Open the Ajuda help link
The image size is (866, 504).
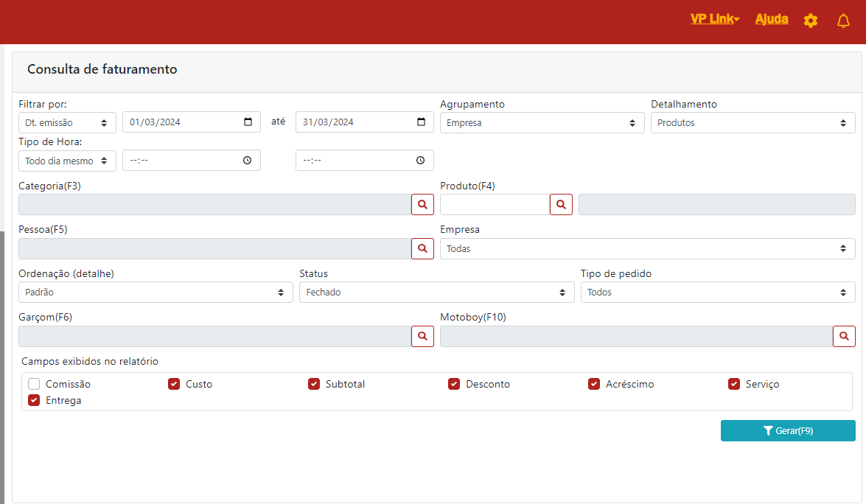point(772,19)
